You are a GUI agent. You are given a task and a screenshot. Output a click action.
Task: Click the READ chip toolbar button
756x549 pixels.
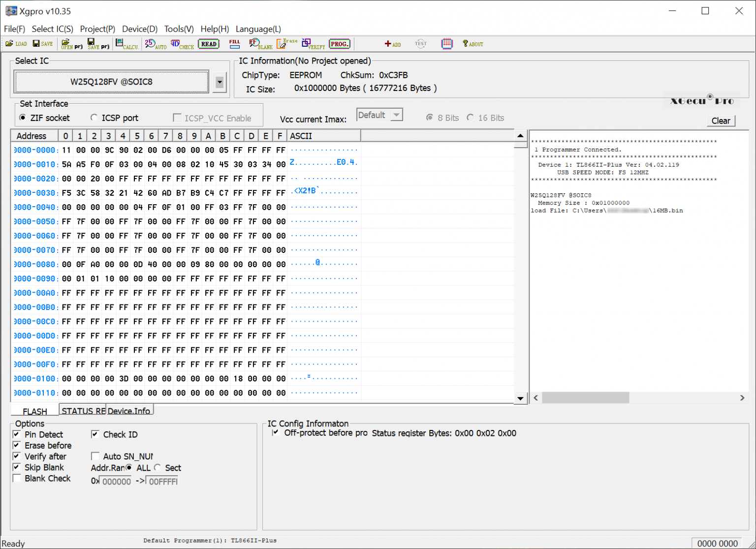pyautogui.click(x=209, y=44)
